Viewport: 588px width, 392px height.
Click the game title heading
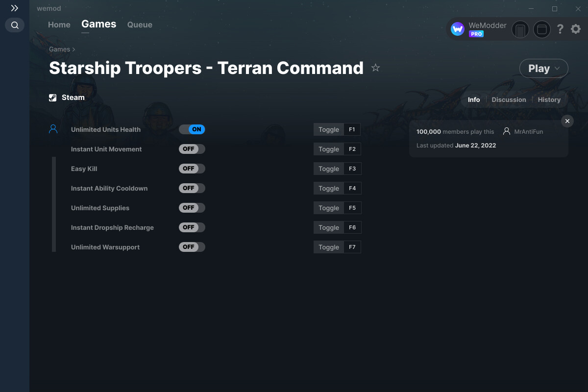[206, 68]
